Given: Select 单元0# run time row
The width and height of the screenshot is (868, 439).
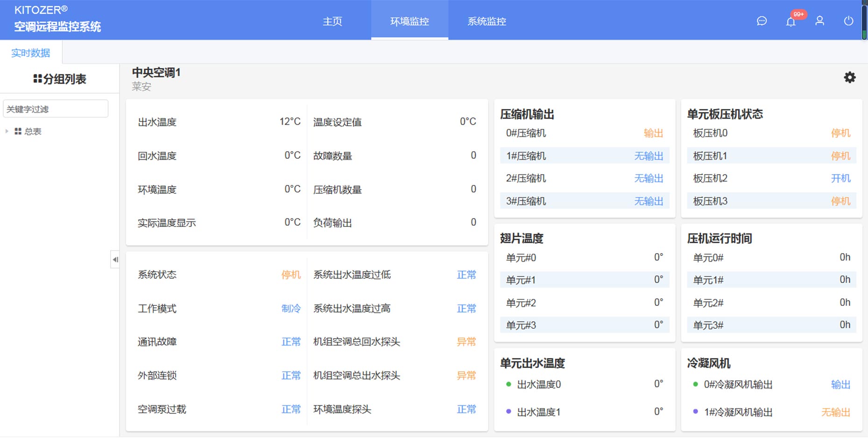Looking at the screenshot, I should [x=771, y=258].
